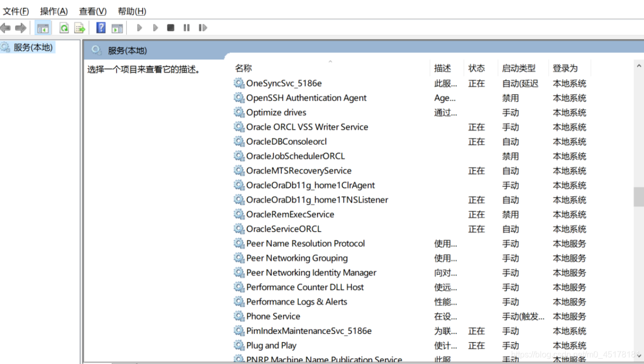Click the 禁用 startup type of OracleJobSchedulerORCL

(511, 156)
